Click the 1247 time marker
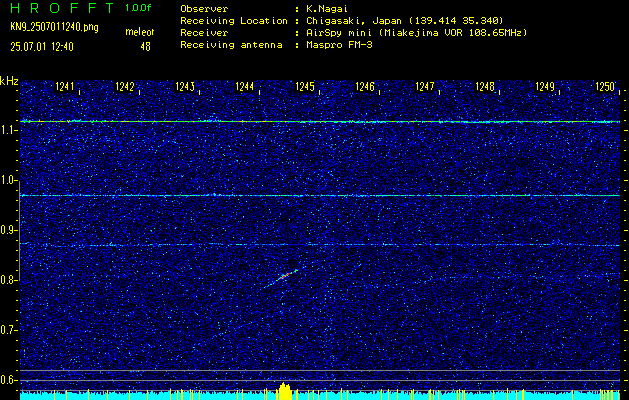The height and width of the screenshot is (400, 629). [425, 86]
